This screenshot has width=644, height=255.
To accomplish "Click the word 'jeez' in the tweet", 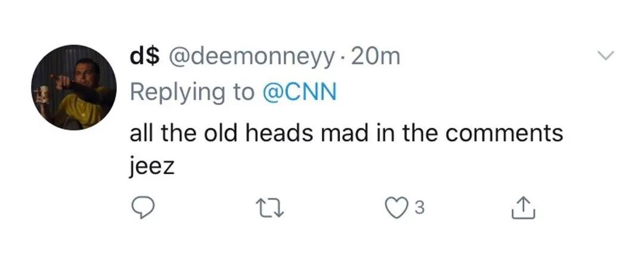I will tap(151, 165).
